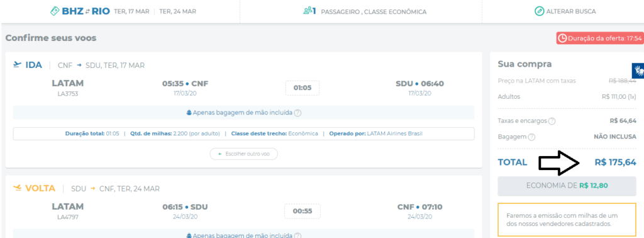Click the passenger count icon
644x238 pixels.
pyautogui.click(x=308, y=11)
